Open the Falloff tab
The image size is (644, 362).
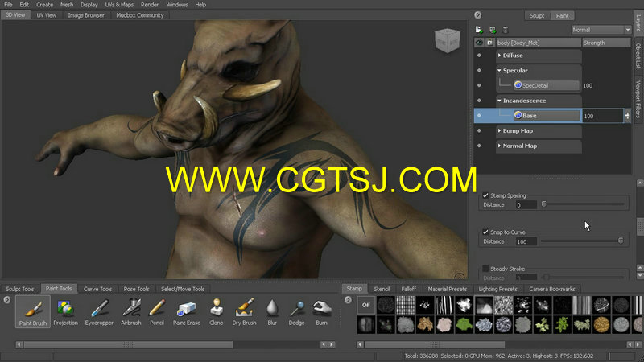409,289
